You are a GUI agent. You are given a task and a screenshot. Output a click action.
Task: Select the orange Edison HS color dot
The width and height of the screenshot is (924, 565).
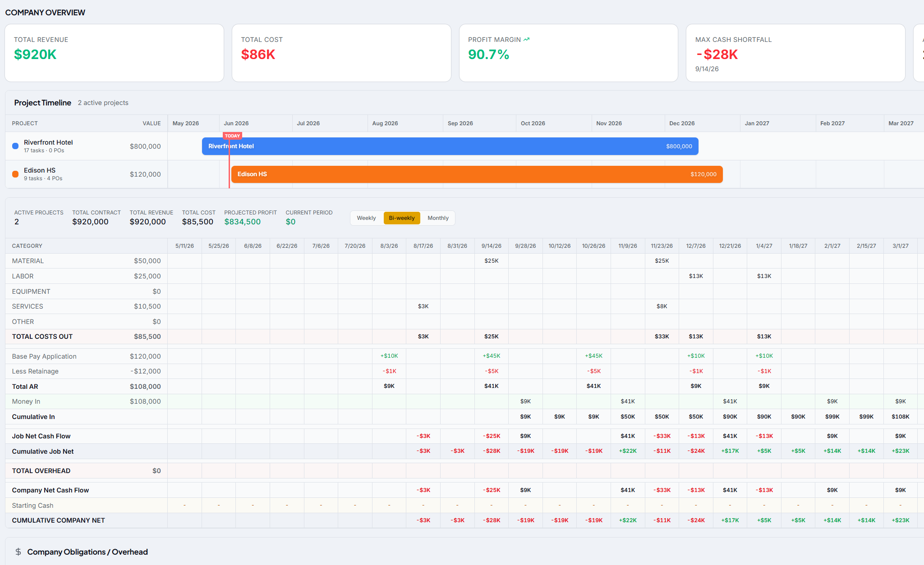click(x=15, y=174)
